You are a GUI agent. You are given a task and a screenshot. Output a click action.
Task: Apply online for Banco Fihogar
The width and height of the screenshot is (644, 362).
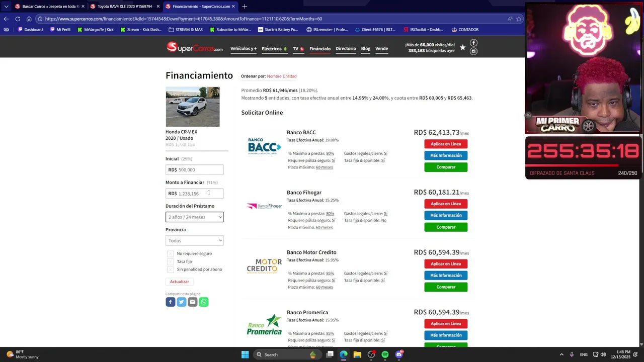click(x=446, y=204)
